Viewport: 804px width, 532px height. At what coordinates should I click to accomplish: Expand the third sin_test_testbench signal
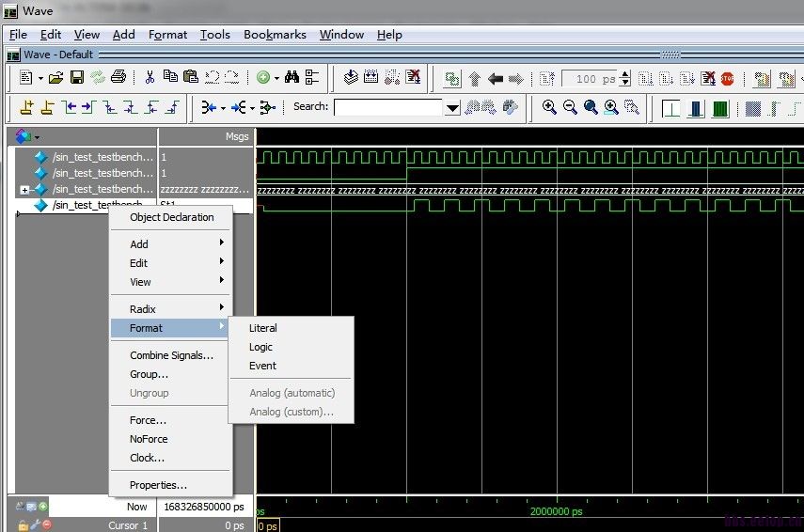tap(24, 190)
